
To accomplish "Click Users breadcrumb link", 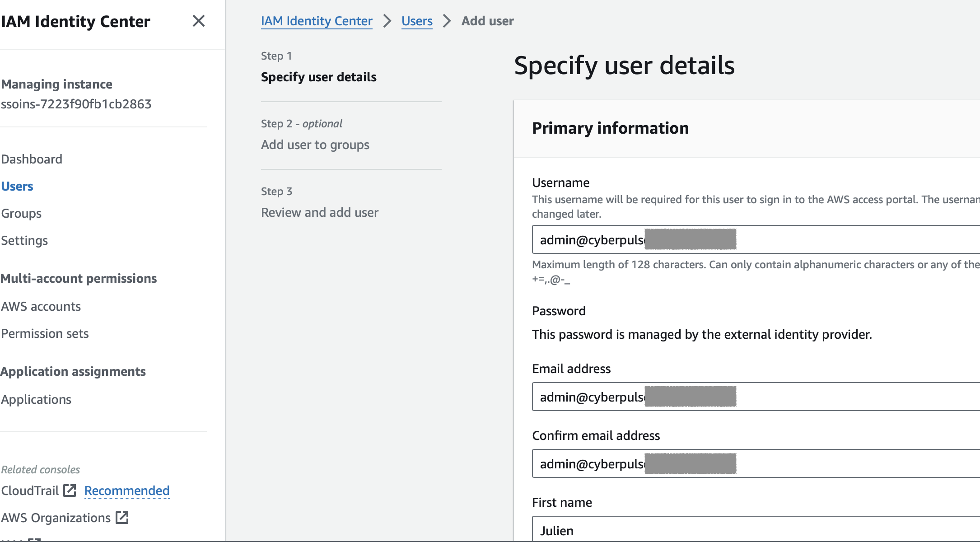I will (417, 21).
